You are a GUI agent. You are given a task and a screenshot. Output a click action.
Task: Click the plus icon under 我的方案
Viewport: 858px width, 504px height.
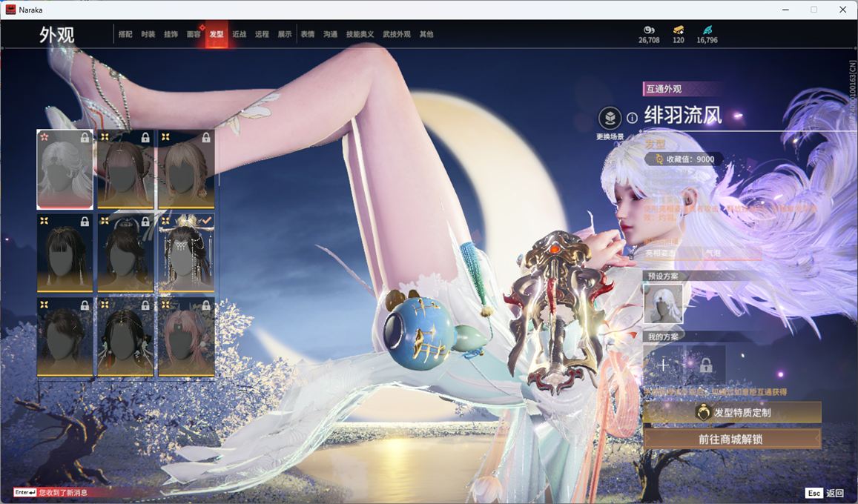click(x=663, y=365)
